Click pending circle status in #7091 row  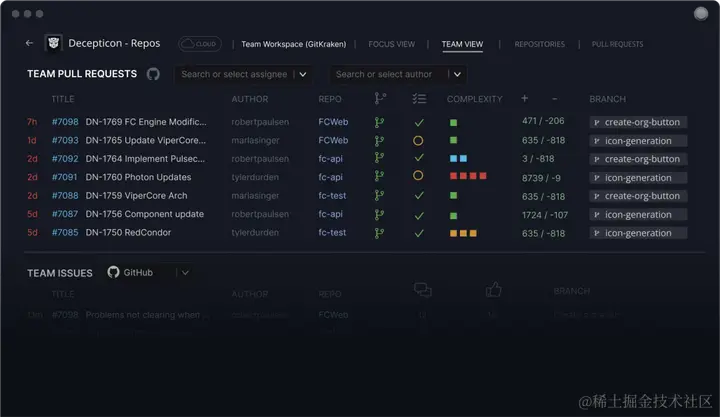[x=418, y=175]
